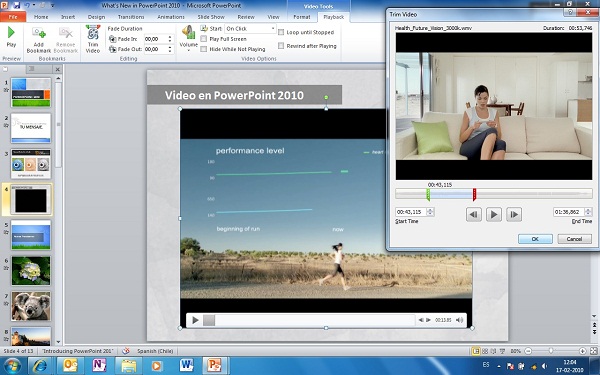This screenshot has width=600, height=375.
Task: Open the Trim Video tool
Action: coord(93,39)
